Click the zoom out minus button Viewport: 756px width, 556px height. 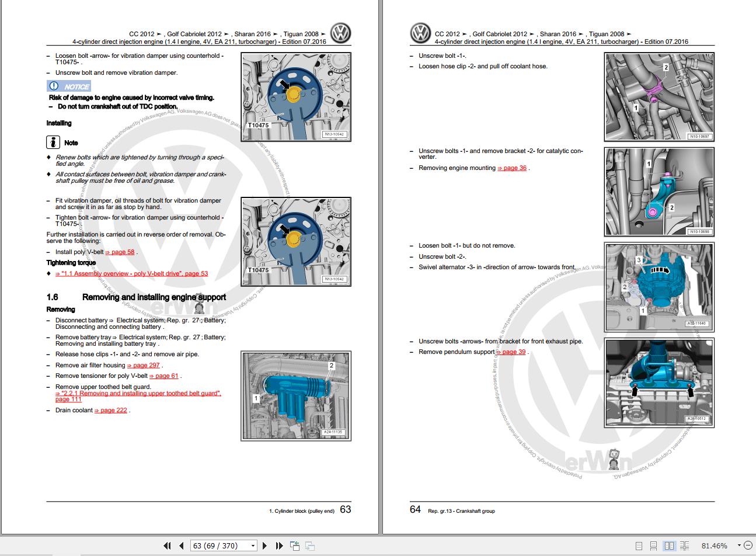(x=749, y=545)
